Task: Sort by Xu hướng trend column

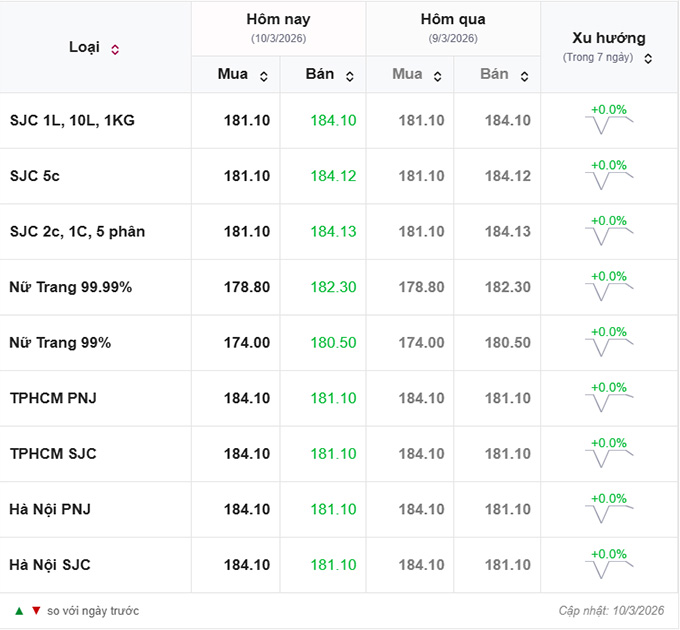Action: click(x=648, y=58)
